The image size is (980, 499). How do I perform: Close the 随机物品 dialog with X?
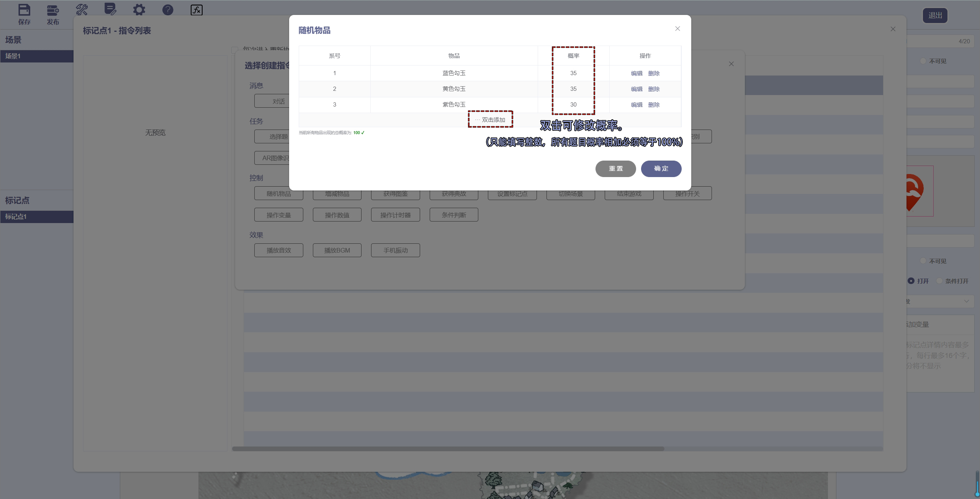[677, 29]
